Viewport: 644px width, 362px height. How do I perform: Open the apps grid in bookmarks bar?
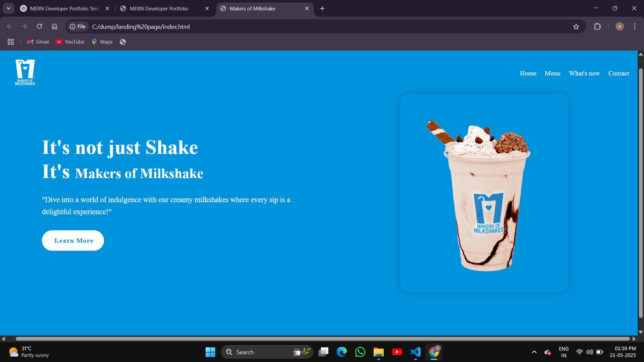tap(11, 42)
